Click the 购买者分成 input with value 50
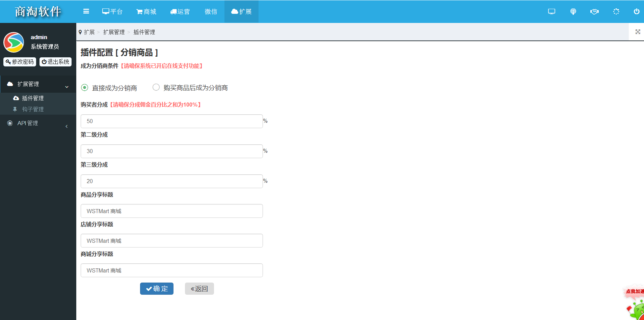644x320 pixels. click(171, 121)
